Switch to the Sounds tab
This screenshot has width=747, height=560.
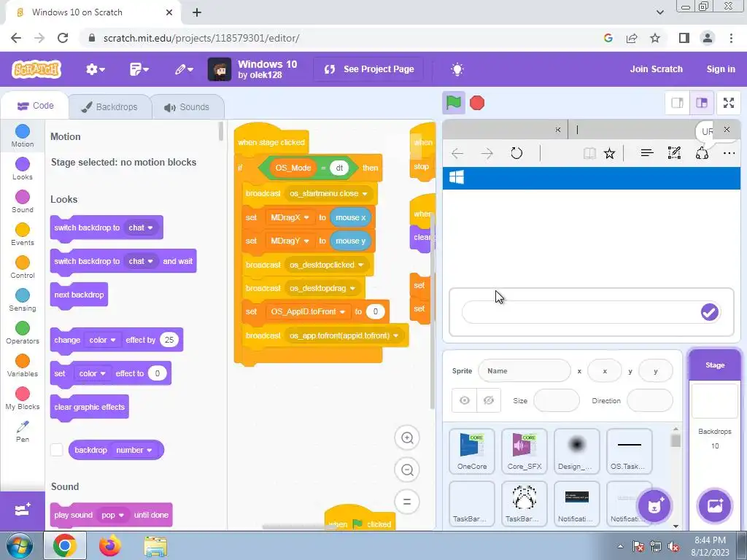pyautogui.click(x=187, y=107)
